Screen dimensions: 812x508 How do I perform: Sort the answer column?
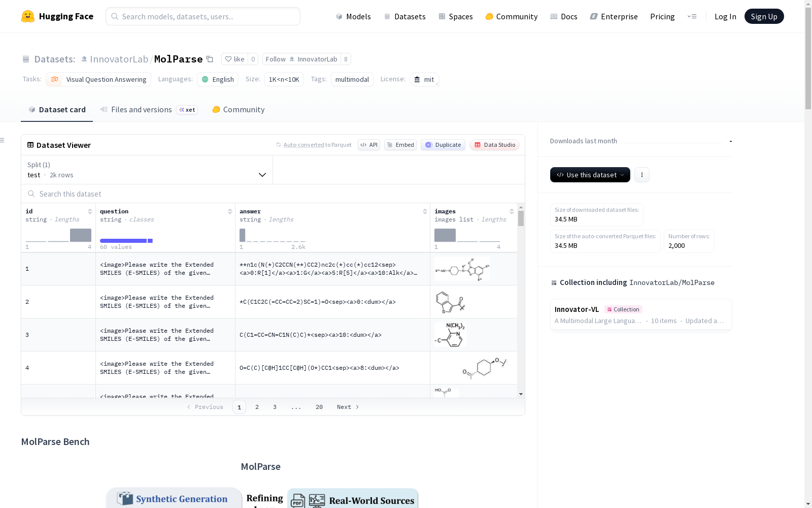[425, 211]
